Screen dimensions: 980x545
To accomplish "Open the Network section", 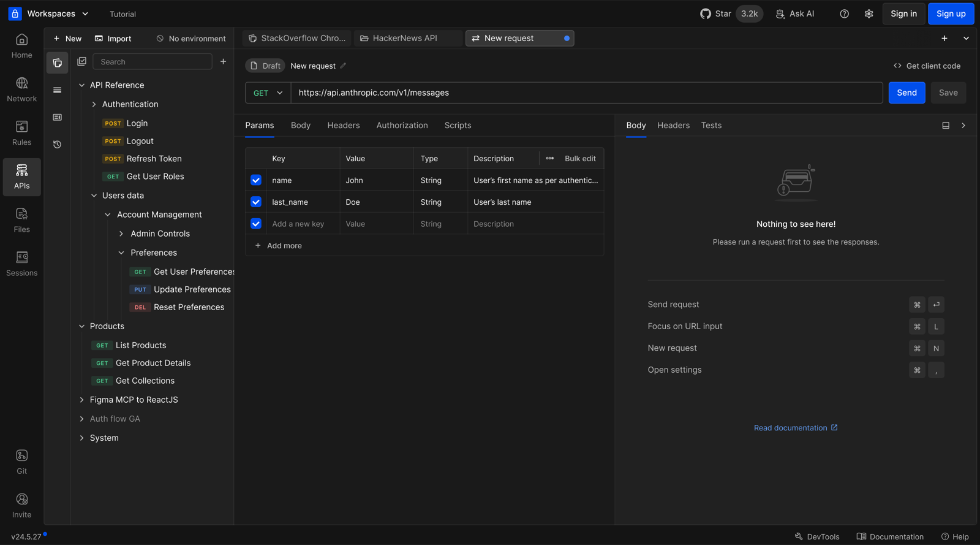I will (21, 90).
